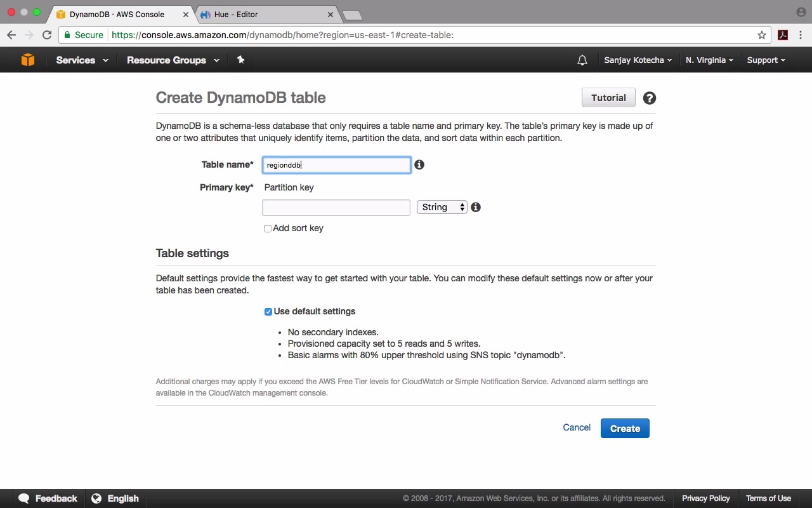Click the Create DynamoDB table heading

tap(240, 98)
